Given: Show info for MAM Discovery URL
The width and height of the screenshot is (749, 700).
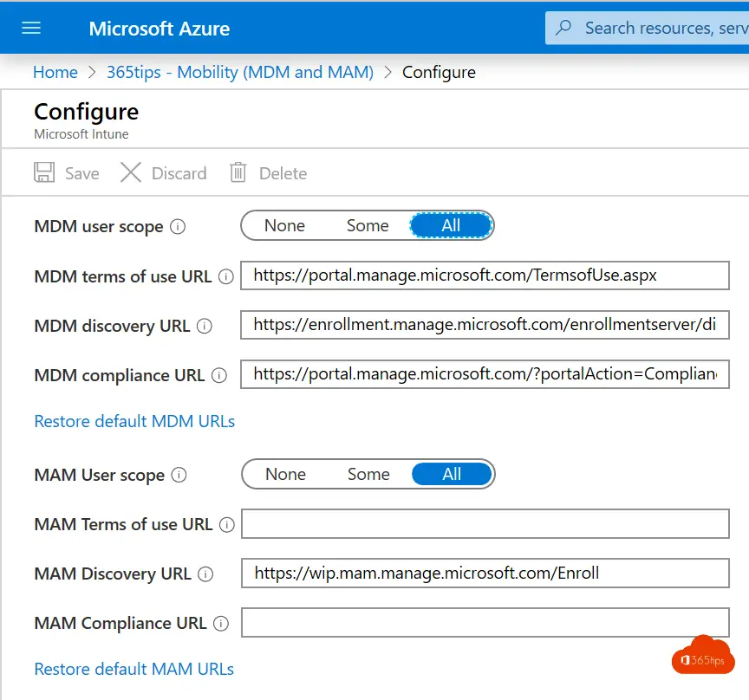Looking at the screenshot, I should 205,574.
